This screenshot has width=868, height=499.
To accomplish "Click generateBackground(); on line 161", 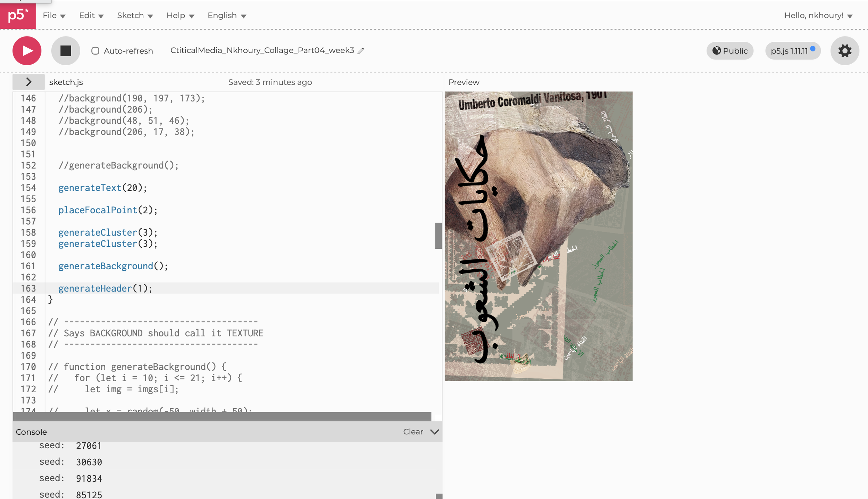I will [x=113, y=266].
